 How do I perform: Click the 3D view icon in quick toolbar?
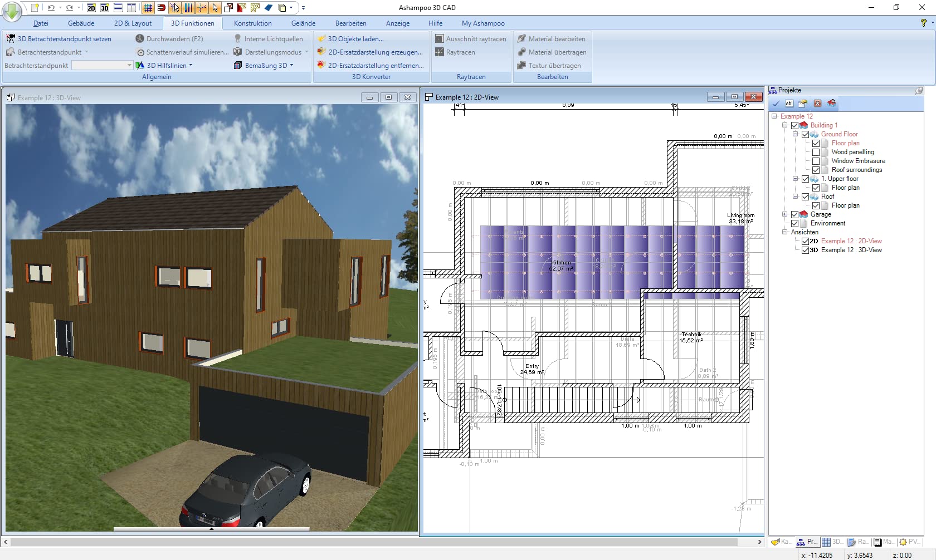pyautogui.click(x=105, y=8)
